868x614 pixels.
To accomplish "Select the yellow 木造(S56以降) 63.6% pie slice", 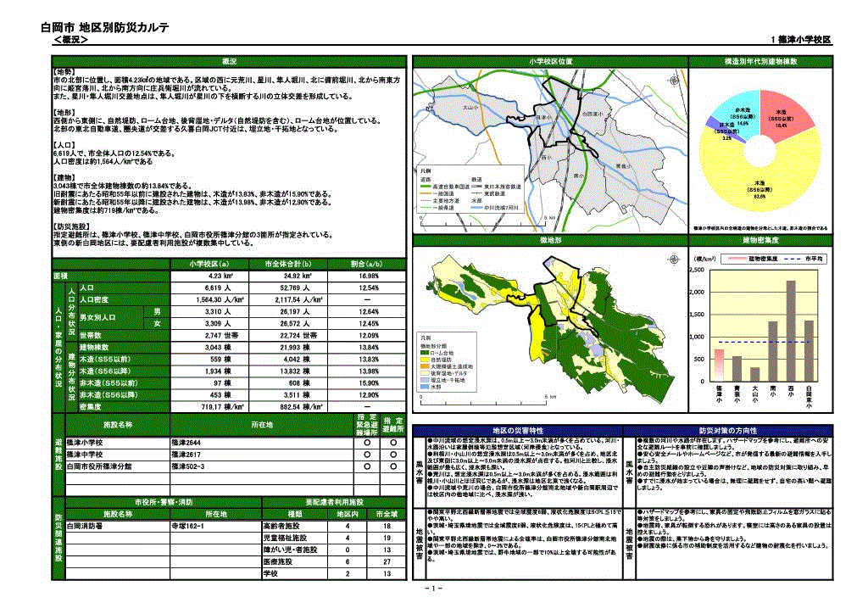I will click(761, 182).
